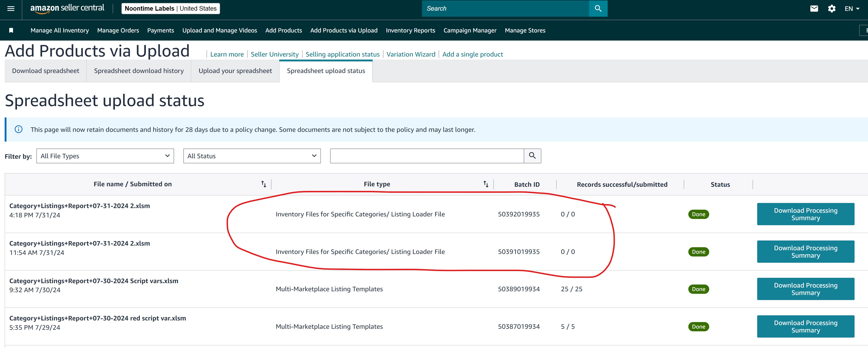Download Processing Summary for batch 50392019935

pyautogui.click(x=805, y=214)
